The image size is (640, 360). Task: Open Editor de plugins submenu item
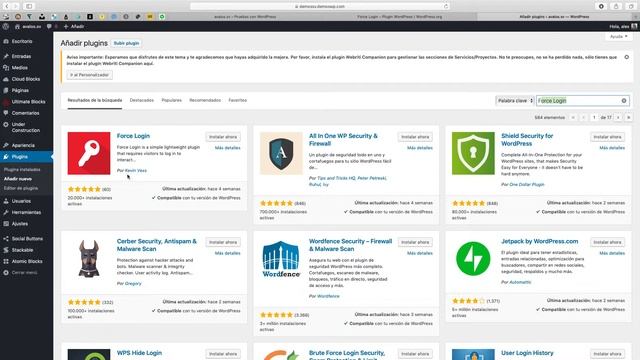21,188
